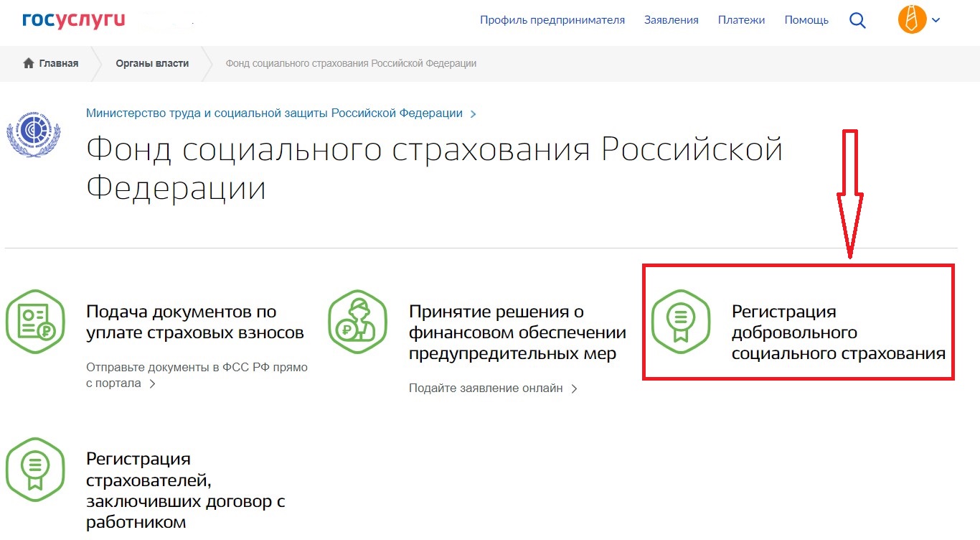The image size is (980, 540).
Task: Open Помощь menu item
Action: pos(806,20)
